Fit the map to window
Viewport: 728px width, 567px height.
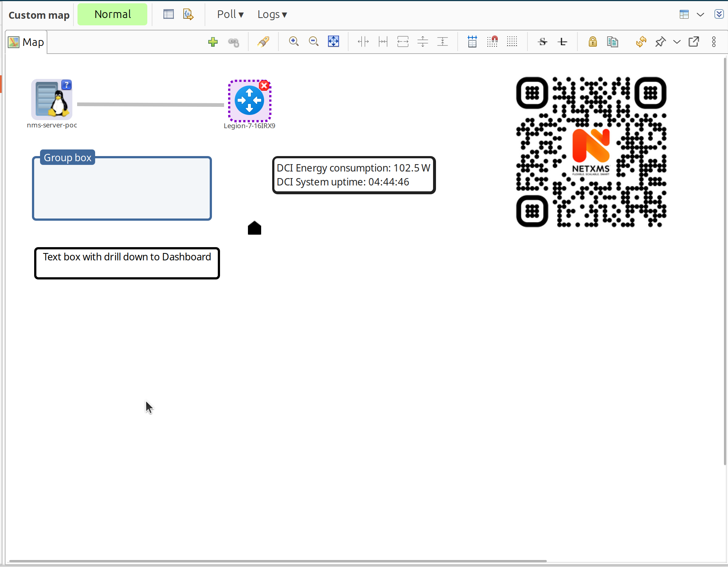click(333, 41)
